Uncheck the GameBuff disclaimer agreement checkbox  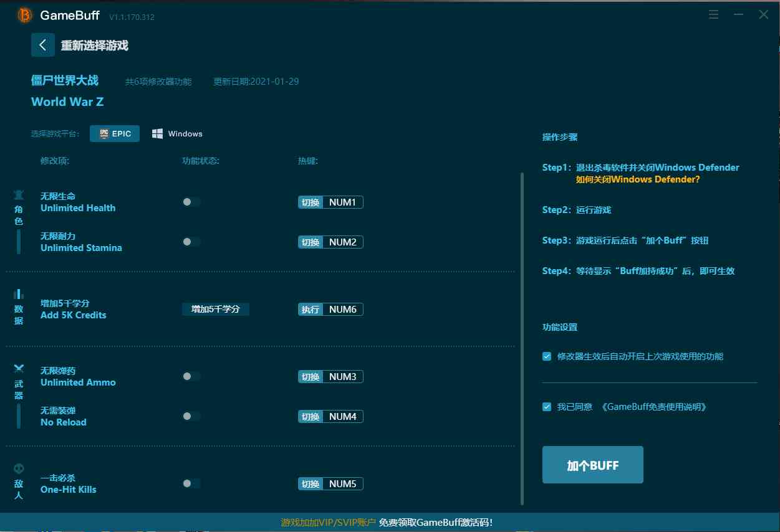[547, 407]
